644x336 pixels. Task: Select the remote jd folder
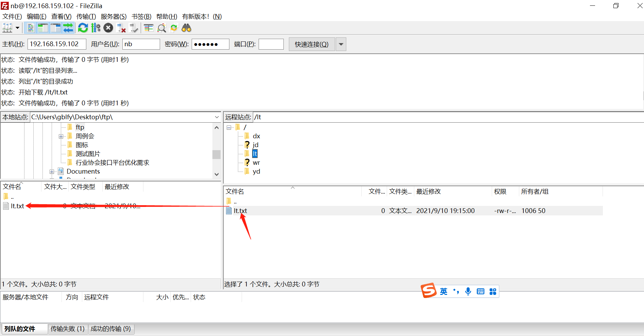[255, 145]
